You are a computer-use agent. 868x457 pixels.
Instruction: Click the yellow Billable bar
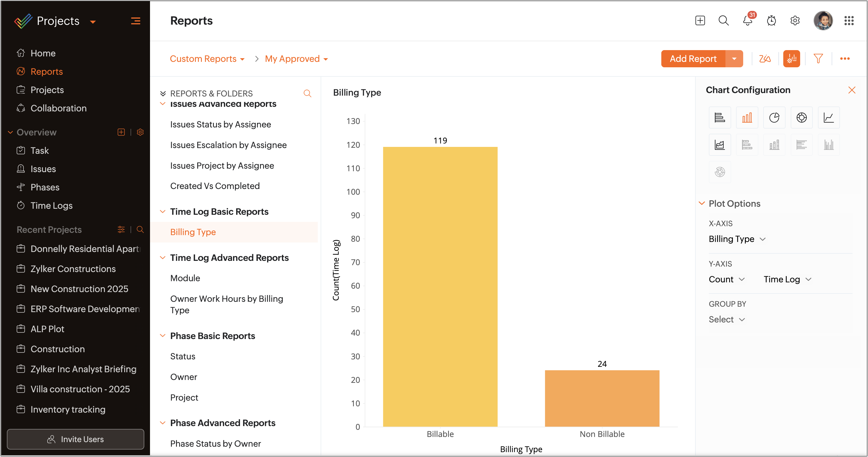440,286
